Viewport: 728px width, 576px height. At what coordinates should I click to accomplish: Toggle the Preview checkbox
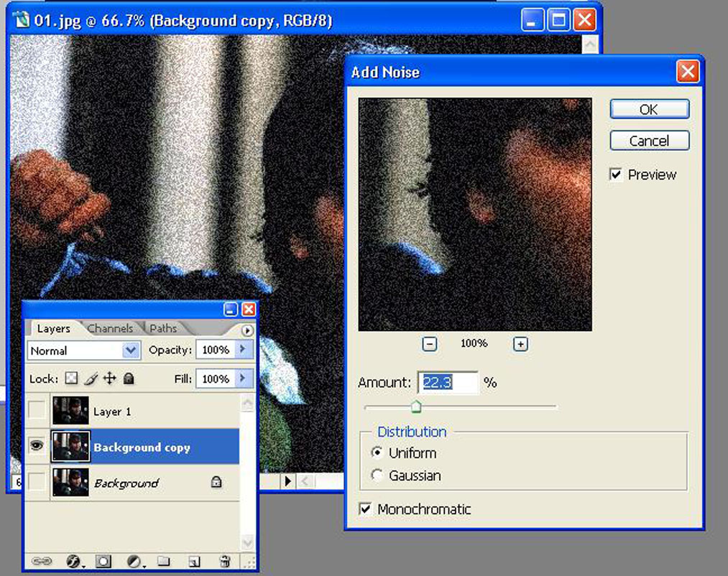tap(616, 175)
